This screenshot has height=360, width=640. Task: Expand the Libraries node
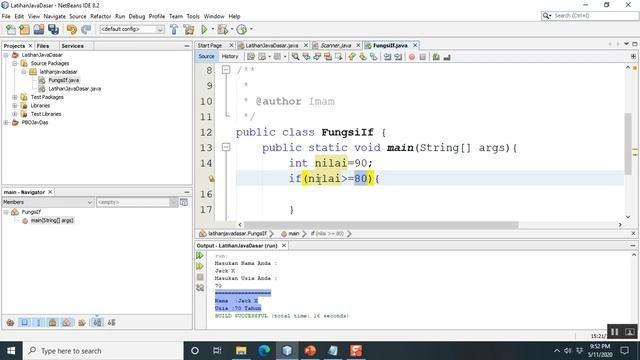click(15, 105)
